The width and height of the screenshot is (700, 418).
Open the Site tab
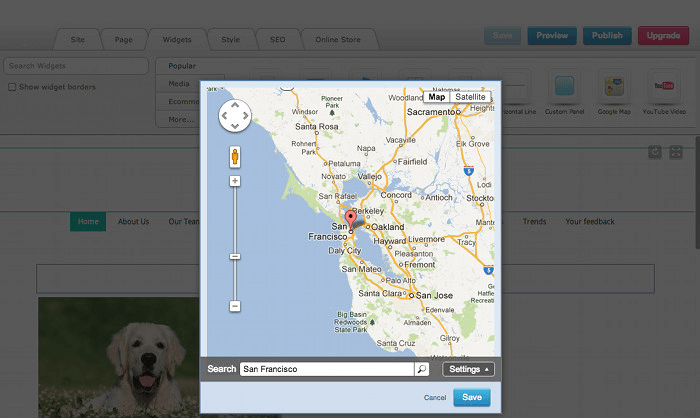coord(77,39)
